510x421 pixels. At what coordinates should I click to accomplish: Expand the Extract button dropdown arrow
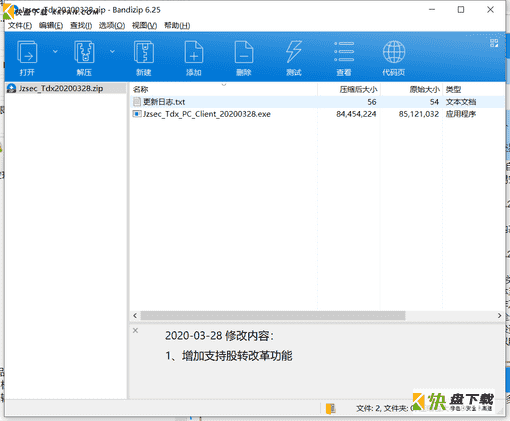(x=112, y=51)
